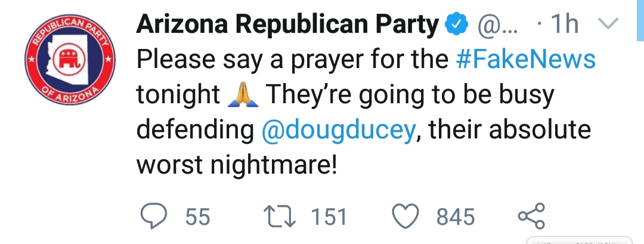Click the 151 retweets count
Screen dimensions: 644x244
[329, 217]
